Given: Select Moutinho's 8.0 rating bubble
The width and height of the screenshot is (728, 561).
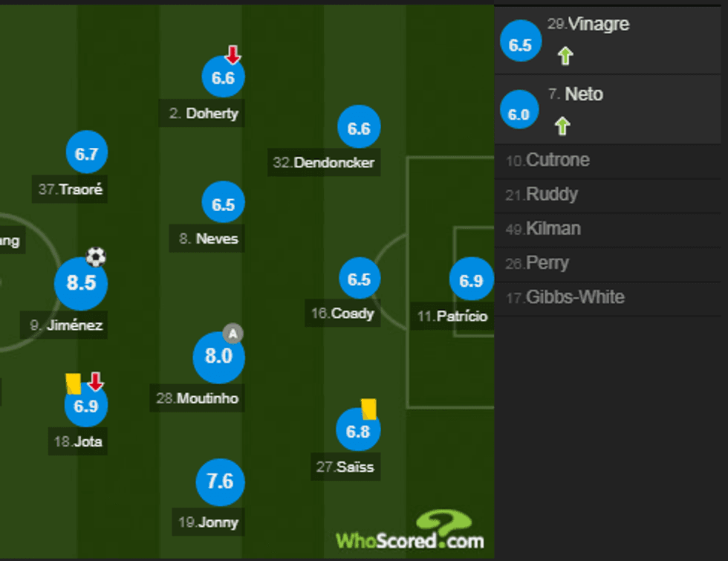Looking at the screenshot, I should 218,357.
